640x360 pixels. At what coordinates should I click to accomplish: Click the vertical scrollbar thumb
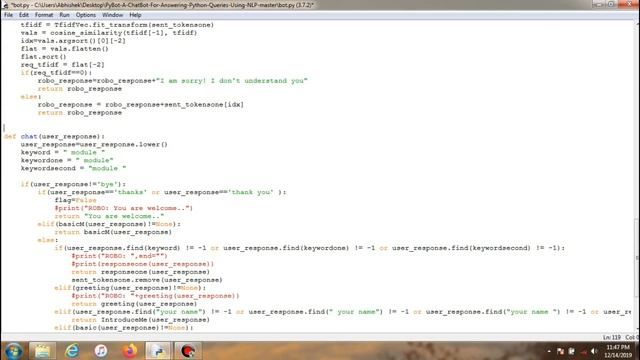click(637, 258)
